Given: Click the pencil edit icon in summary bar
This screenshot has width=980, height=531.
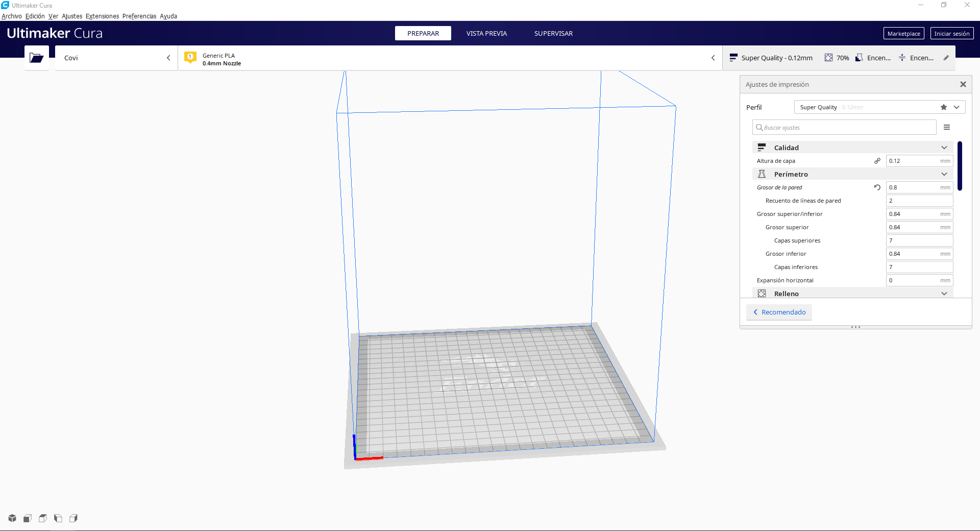Looking at the screenshot, I should pyautogui.click(x=946, y=58).
